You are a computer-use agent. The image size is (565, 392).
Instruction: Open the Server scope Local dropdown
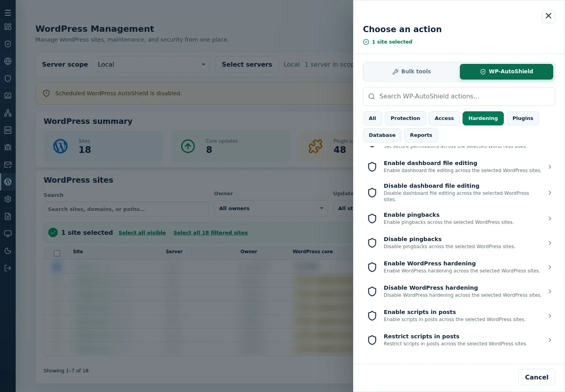click(x=151, y=65)
